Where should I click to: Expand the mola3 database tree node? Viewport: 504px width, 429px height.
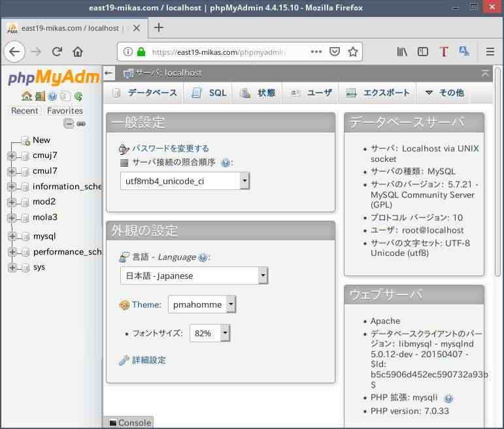[x=12, y=217]
